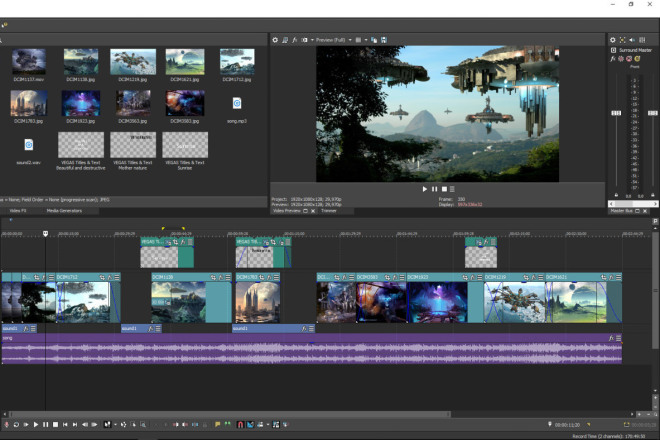Play the video in the preview window
Viewport: 660px width, 440px height.
[424, 189]
